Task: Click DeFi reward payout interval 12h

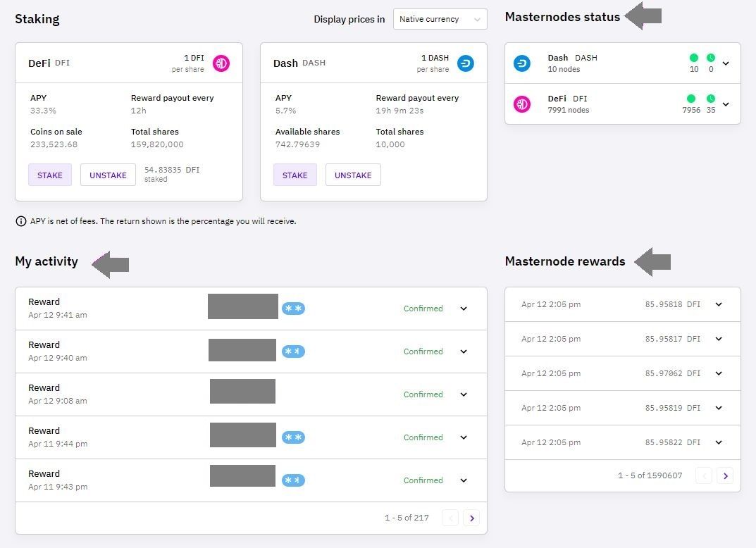Action: point(138,111)
